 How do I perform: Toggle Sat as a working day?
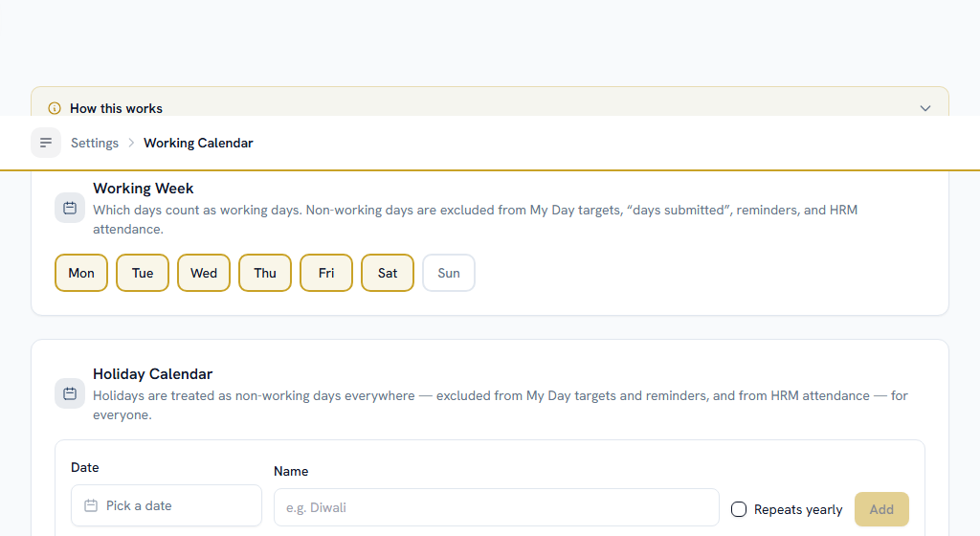[388, 273]
